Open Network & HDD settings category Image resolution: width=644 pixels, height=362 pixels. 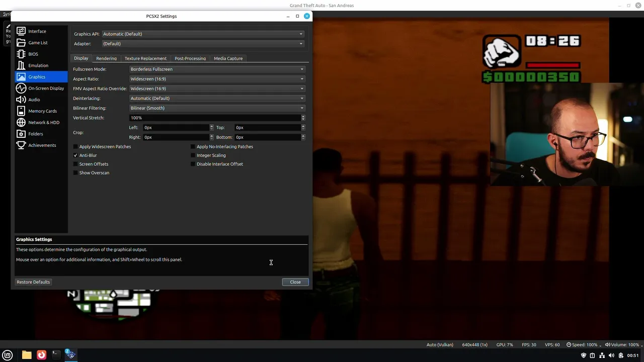[41, 122]
